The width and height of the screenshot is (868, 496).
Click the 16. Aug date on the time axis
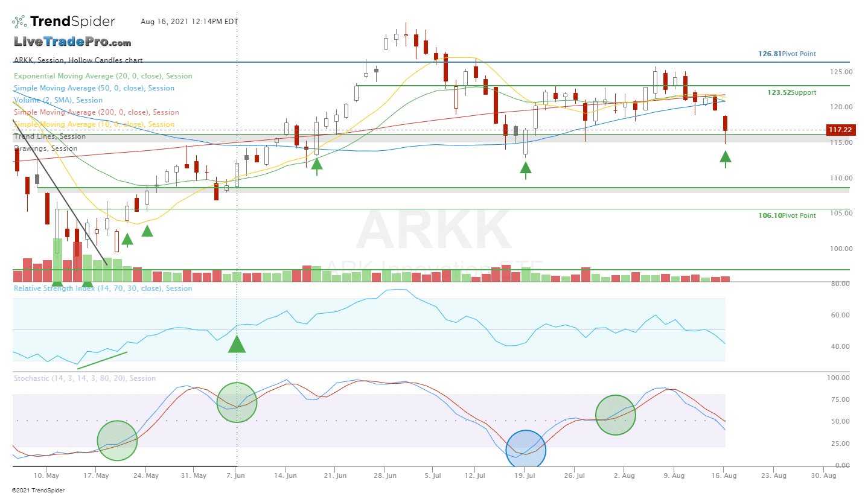pyautogui.click(x=723, y=475)
